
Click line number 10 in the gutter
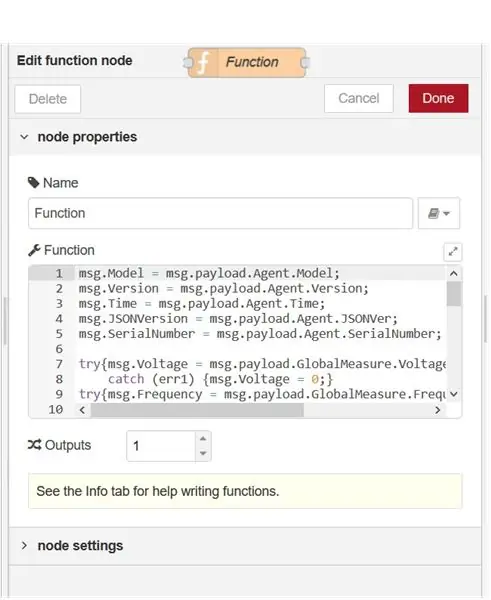pos(55,409)
